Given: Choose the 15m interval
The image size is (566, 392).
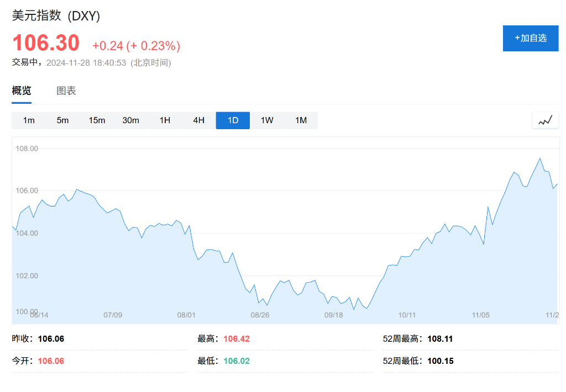Looking at the screenshot, I should click(97, 120).
